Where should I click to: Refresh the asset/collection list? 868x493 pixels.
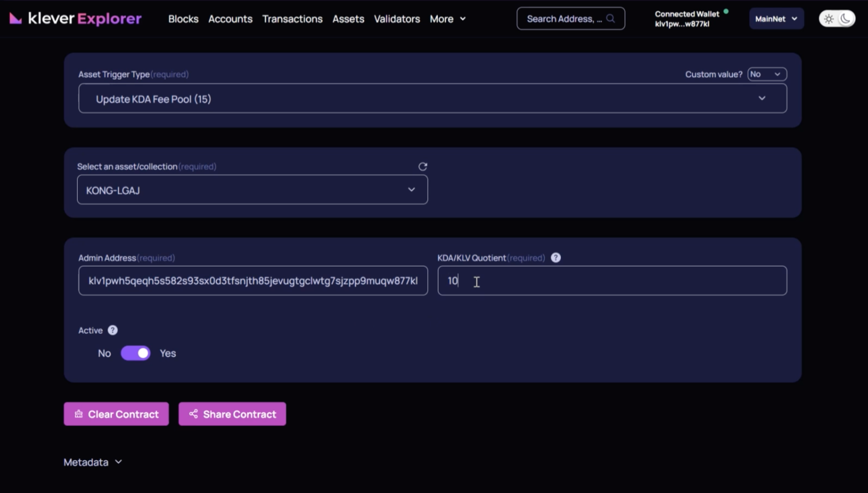pos(423,167)
